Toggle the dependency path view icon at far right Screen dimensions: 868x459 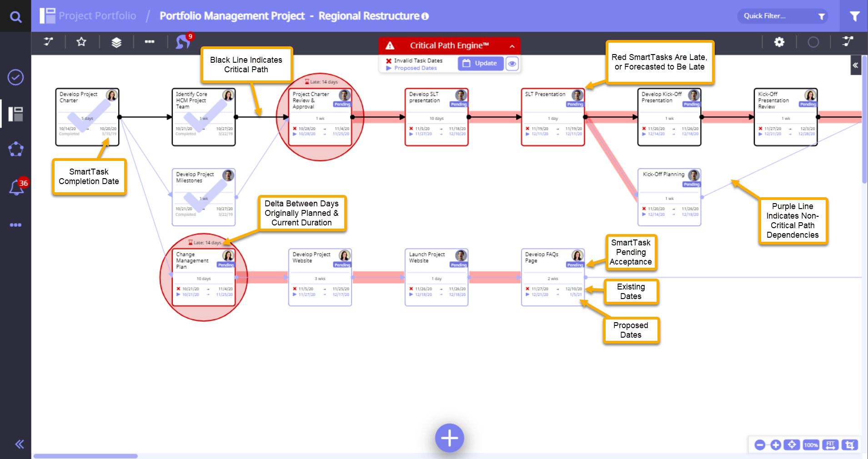pyautogui.click(x=848, y=42)
